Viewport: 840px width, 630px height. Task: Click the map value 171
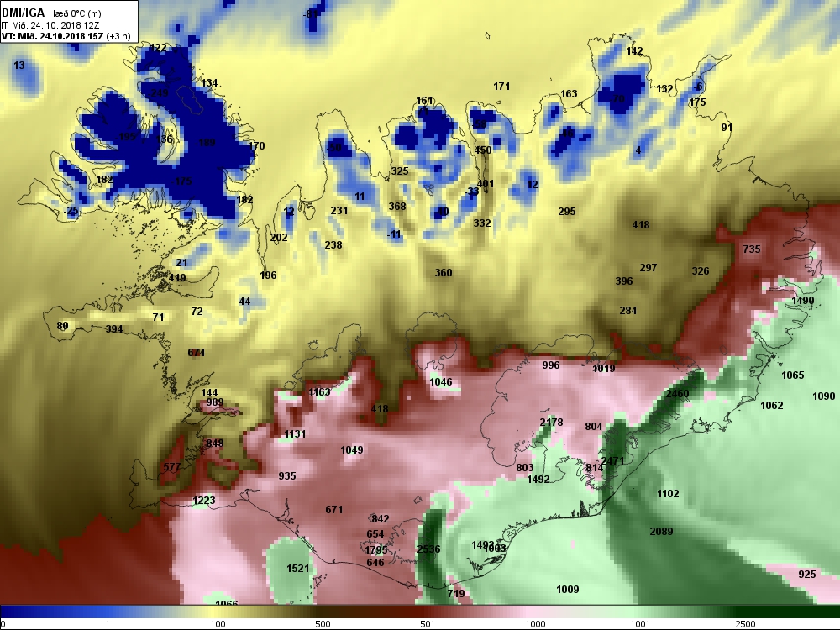[501, 87]
